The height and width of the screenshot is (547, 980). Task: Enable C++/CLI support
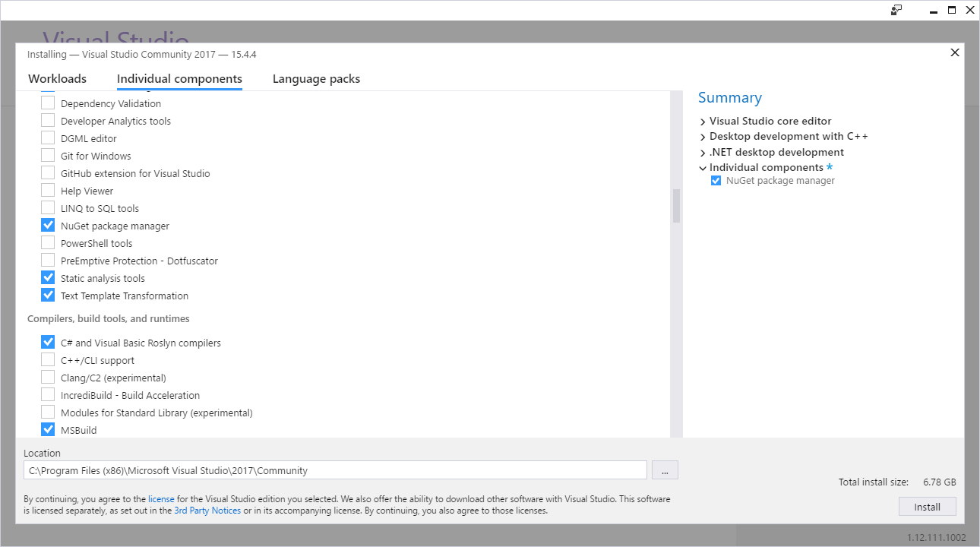[x=48, y=359]
